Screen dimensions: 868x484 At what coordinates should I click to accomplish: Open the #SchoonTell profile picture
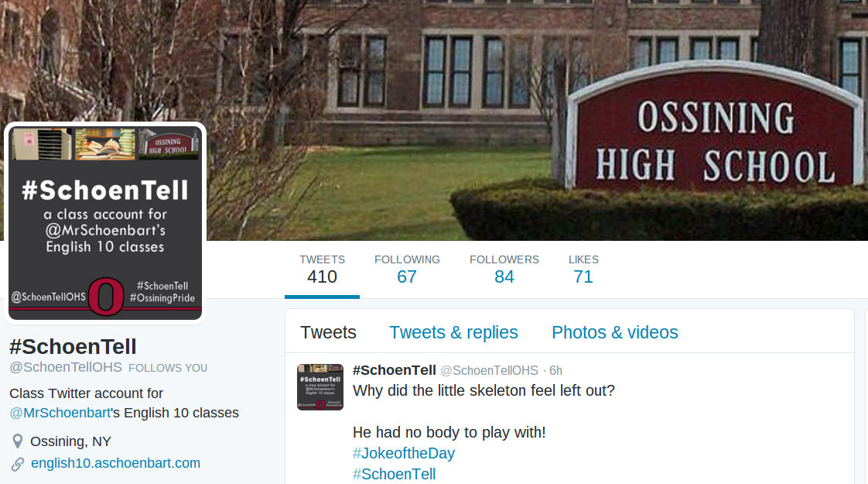(x=105, y=223)
